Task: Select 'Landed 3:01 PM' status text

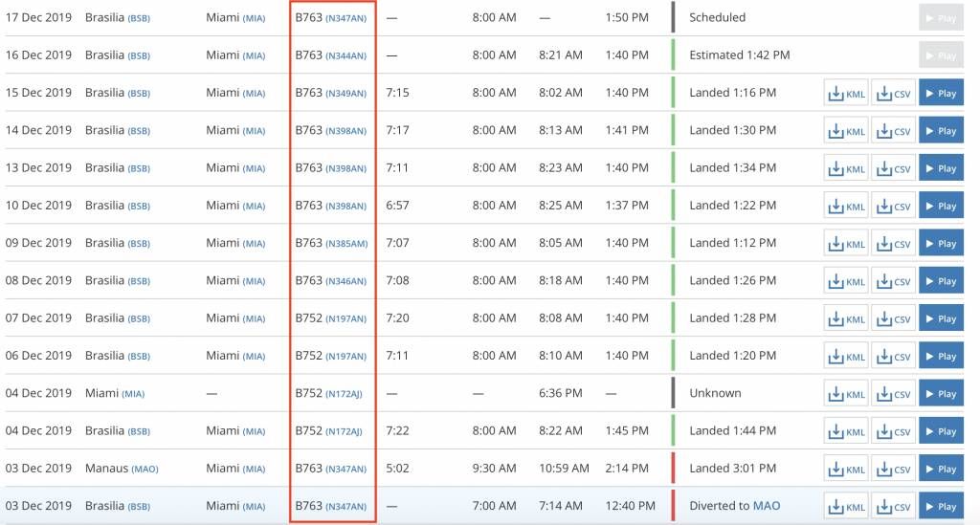Action: pyautogui.click(x=732, y=469)
